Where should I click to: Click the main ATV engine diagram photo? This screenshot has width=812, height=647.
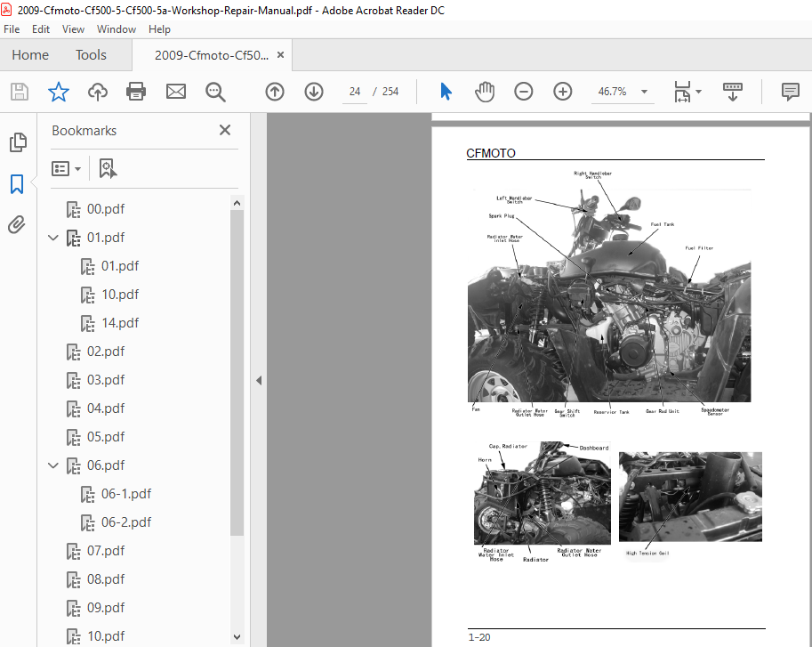(x=609, y=295)
